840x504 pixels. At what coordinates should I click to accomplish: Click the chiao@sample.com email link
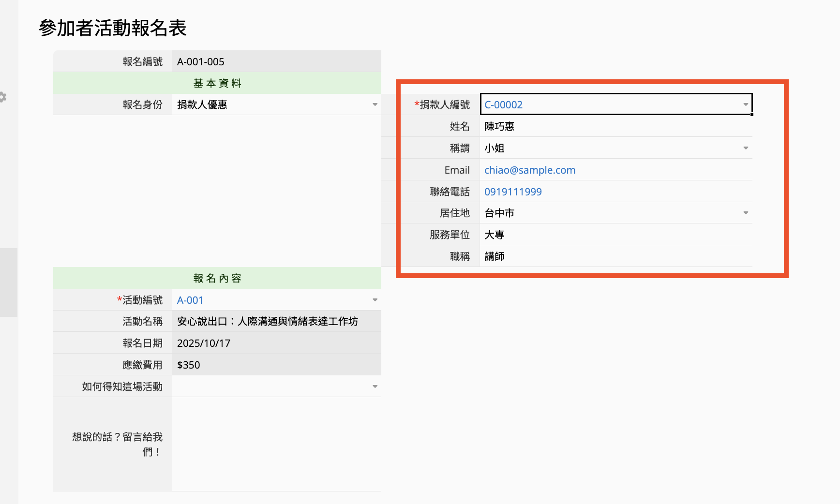(529, 170)
